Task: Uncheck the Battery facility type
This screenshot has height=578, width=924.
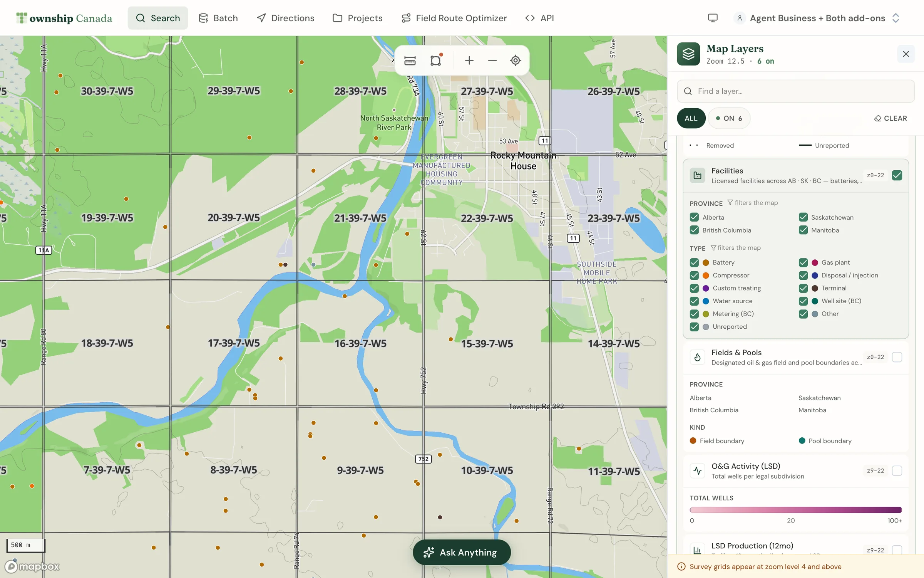Action: click(694, 262)
